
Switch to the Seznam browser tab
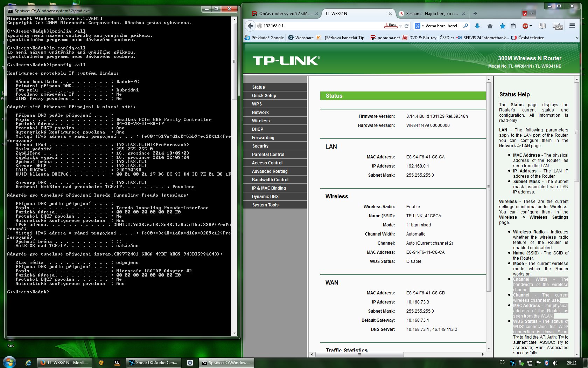click(431, 14)
